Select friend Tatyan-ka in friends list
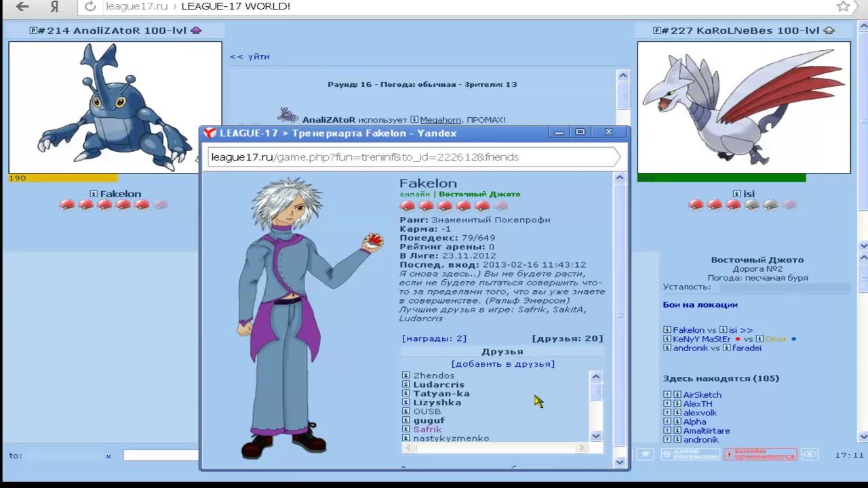Image resolution: width=868 pixels, height=488 pixels. pos(441,393)
